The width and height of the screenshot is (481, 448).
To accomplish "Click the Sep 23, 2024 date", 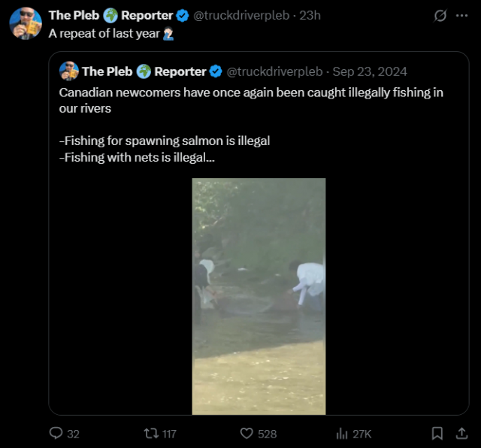I will [370, 71].
